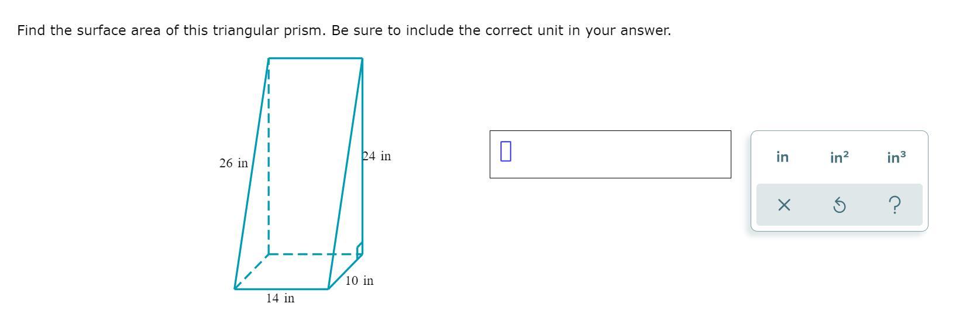This screenshot has width=980, height=324.
Task: Click the vertical dashed hidden edge of the prism
Action: (269, 158)
